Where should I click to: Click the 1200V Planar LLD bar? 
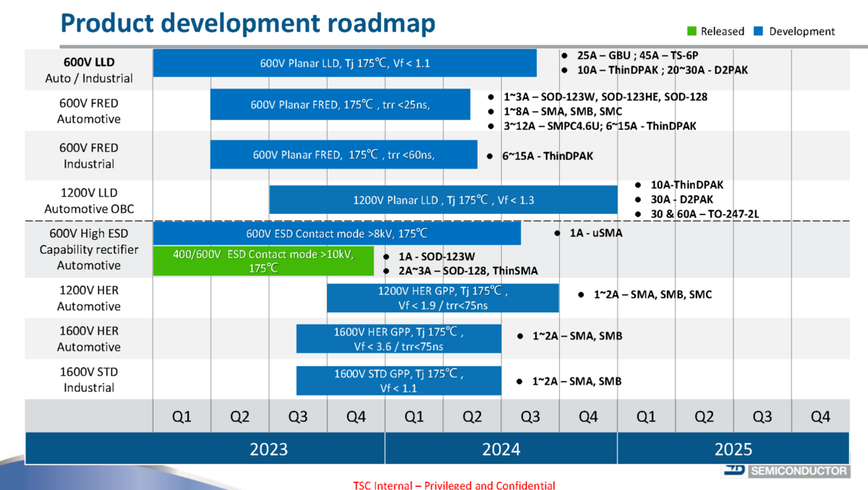click(x=443, y=200)
